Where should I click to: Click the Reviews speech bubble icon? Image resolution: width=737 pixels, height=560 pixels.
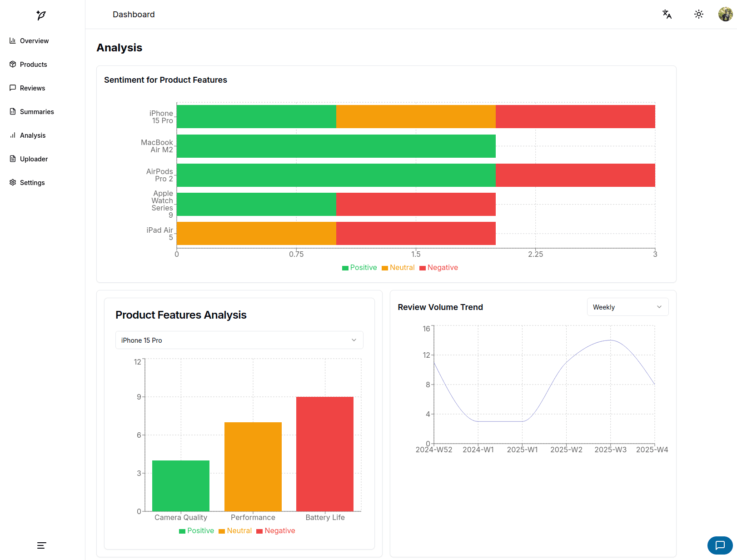tap(13, 88)
